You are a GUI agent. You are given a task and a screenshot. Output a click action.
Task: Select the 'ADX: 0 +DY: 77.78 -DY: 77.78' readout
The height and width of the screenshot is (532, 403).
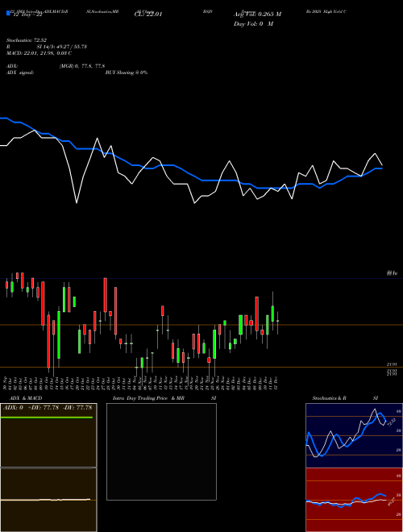pyautogui.click(x=48, y=408)
